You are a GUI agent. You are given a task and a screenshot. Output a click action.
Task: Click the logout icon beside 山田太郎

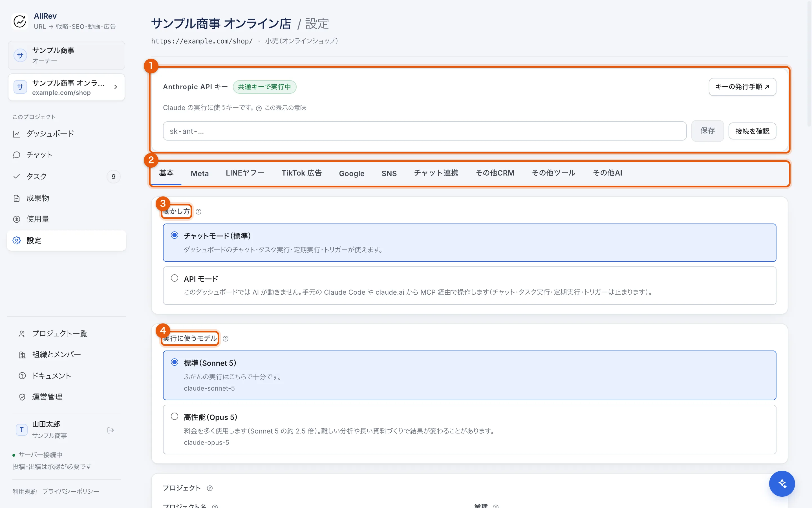[111, 430]
